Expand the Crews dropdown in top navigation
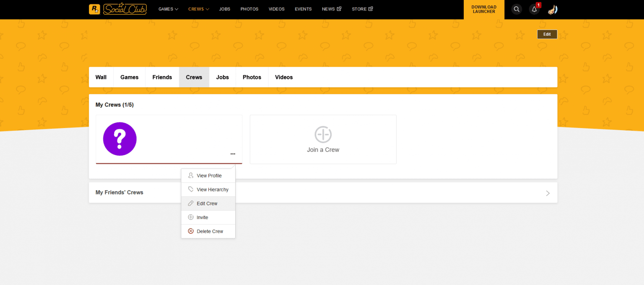644x285 pixels. point(198,9)
